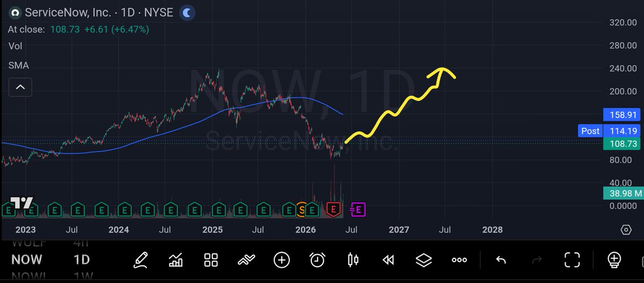644x283 pixels.
Task: Select the pencil drawing tool
Action: coord(141,260)
